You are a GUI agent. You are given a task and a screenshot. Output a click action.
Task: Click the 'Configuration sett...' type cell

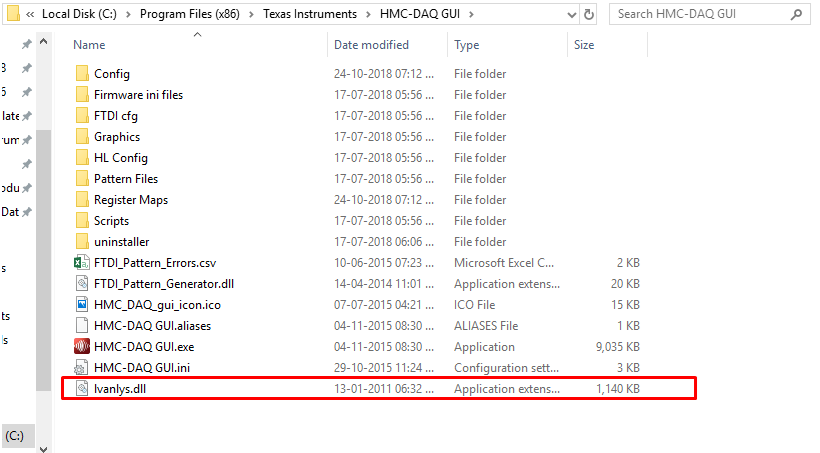tap(506, 368)
